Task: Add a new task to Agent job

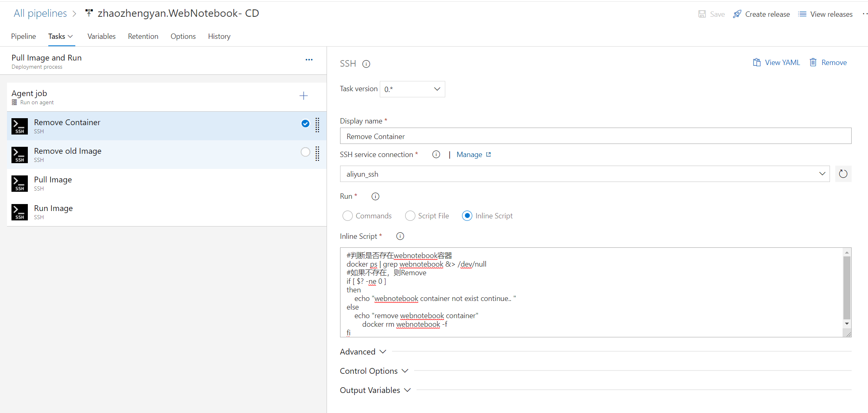Action: 304,96
